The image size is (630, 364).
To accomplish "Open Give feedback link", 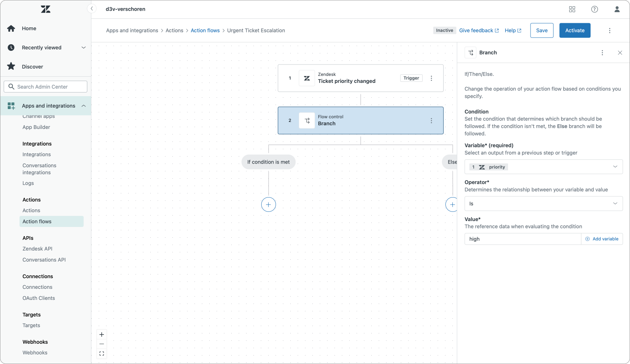I will (x=479, y=31).
